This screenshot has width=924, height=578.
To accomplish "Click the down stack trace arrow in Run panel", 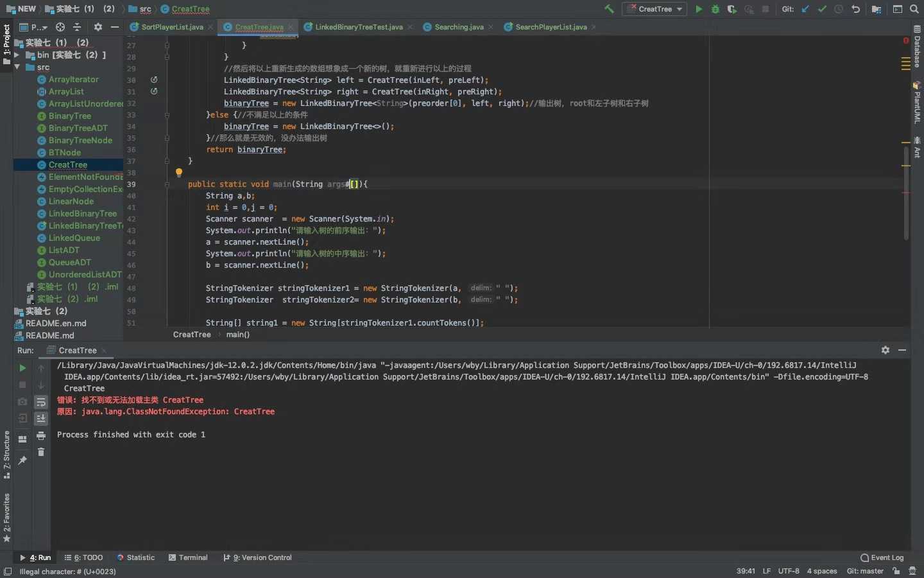I will pos(41,385).
